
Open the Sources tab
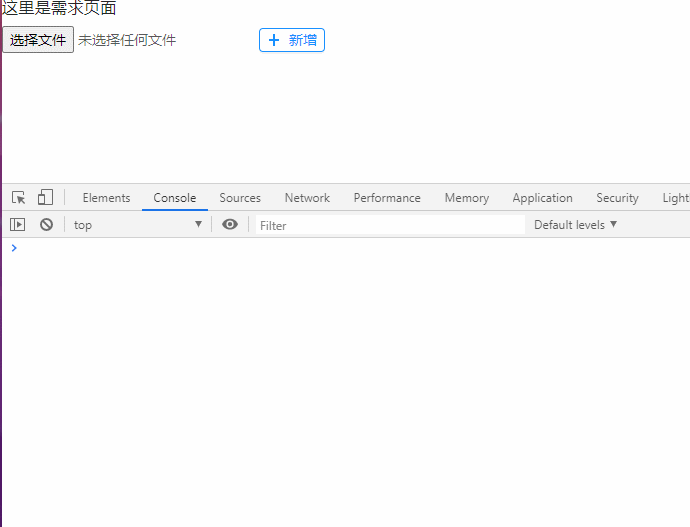(x=240, y=198)
